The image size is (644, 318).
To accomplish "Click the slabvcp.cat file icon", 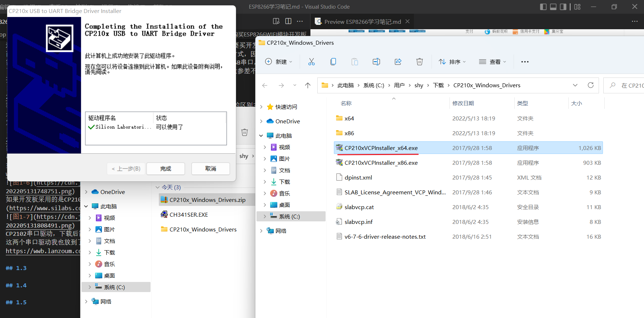I will pos(339,207).
